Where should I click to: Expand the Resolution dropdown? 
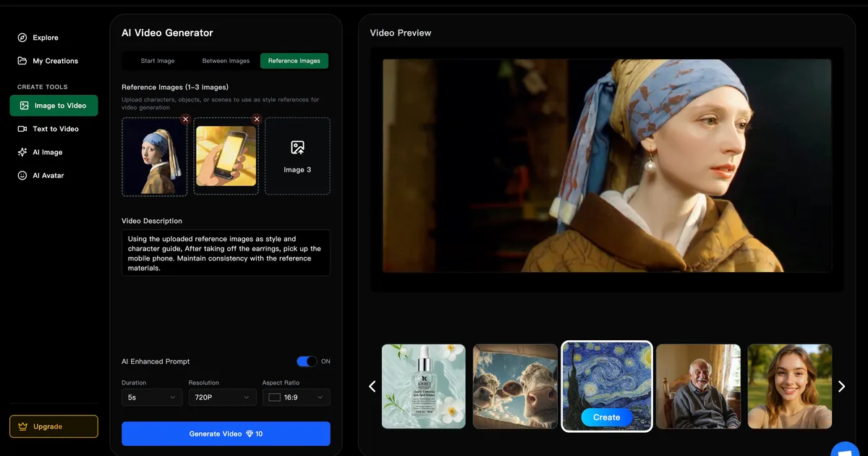[x=222, y=397]
